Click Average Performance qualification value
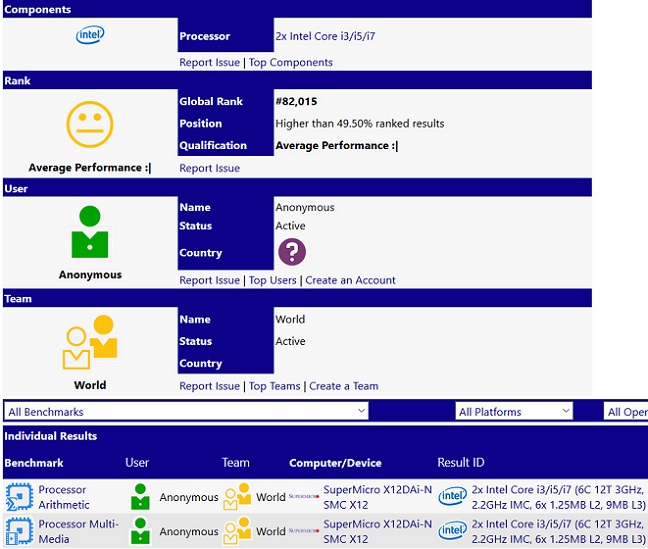648x549 pixels. point(337,146)
